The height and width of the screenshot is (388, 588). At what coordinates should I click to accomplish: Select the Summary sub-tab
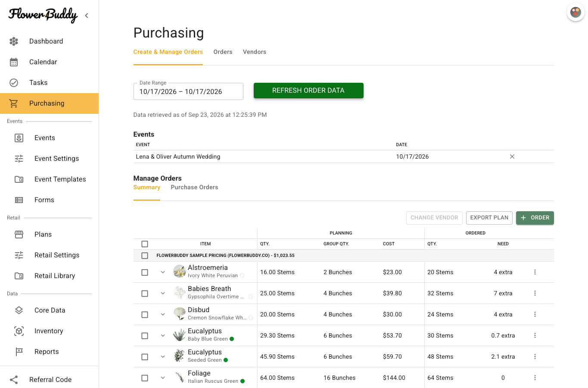click(x=147, y=187)
